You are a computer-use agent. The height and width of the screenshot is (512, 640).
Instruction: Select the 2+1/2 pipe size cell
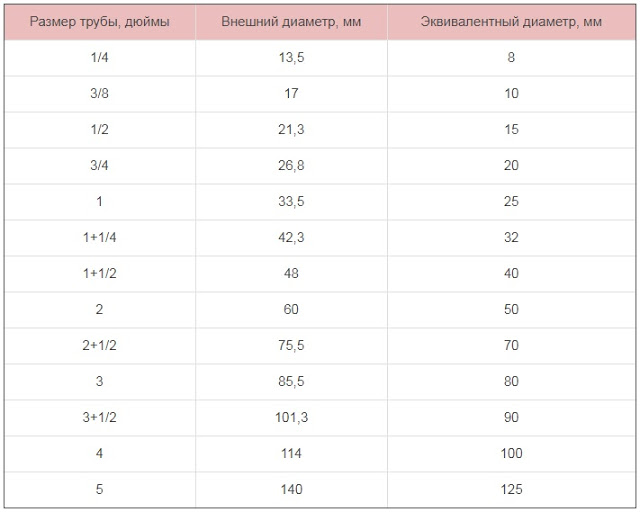100,346
